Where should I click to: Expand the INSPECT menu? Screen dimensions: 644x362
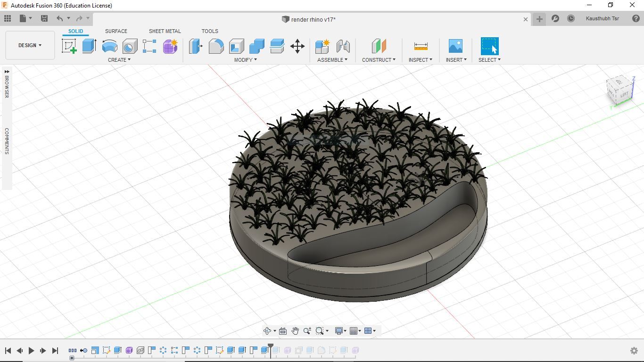coord(421,60)
